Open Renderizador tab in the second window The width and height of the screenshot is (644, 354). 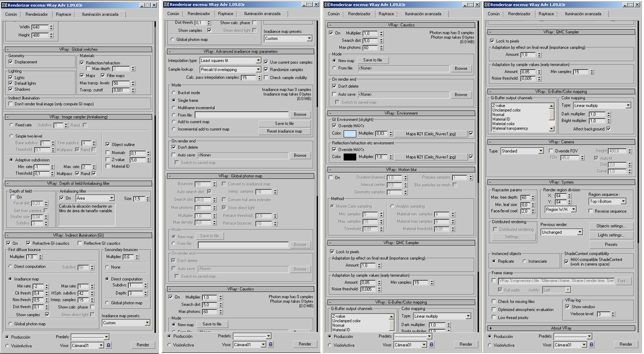(x=198, y=14)
